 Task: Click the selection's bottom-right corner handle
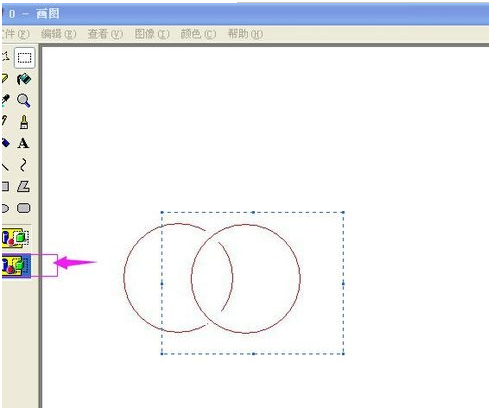coord(343,354)
